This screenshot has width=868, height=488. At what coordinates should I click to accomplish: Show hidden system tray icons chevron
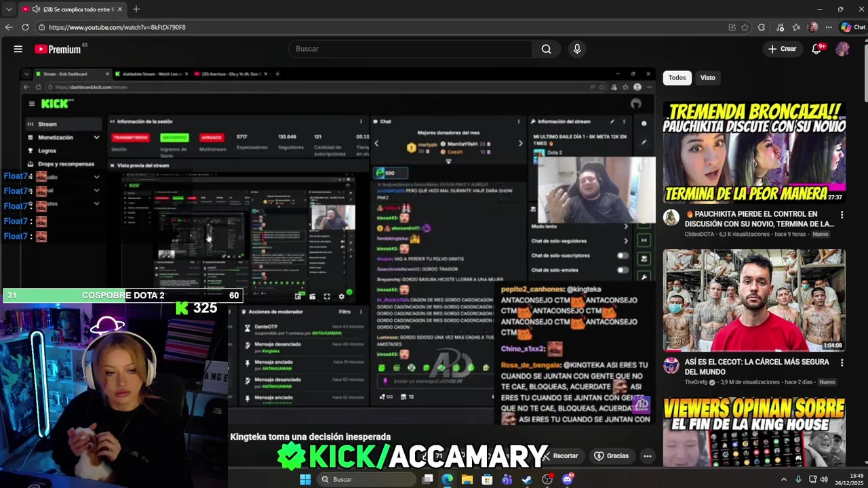(784, 479)
